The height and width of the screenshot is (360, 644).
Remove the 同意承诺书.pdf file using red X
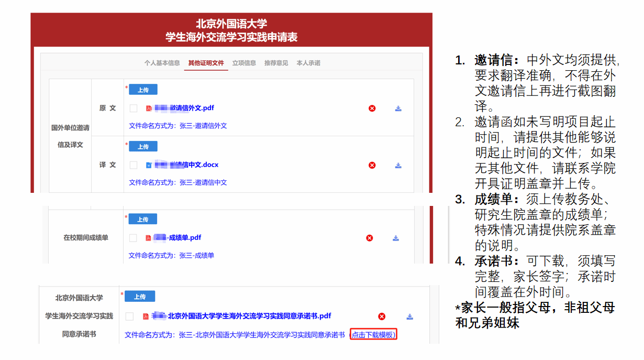382,317
